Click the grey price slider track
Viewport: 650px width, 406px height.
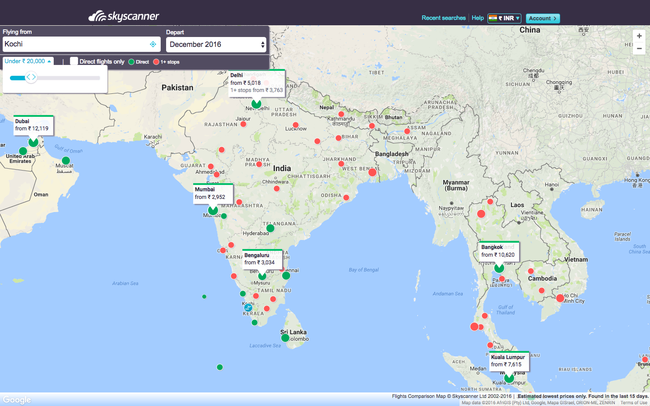68,78
